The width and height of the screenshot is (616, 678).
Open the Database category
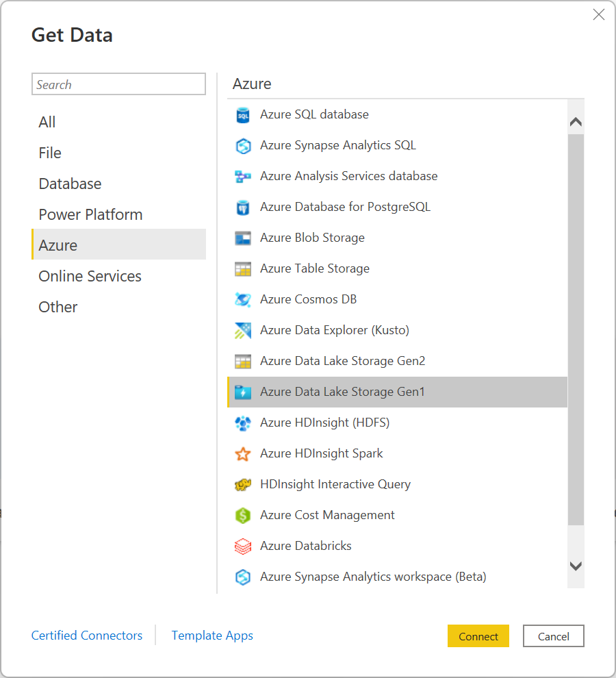(70, 184)
